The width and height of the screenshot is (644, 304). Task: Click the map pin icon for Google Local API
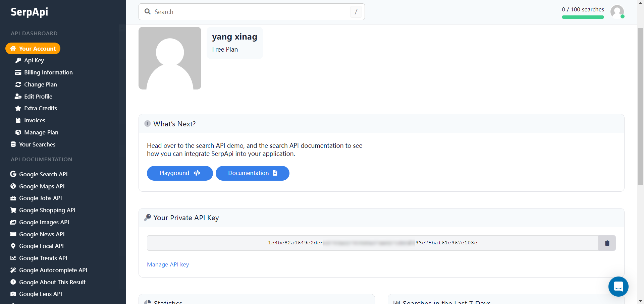13,246
